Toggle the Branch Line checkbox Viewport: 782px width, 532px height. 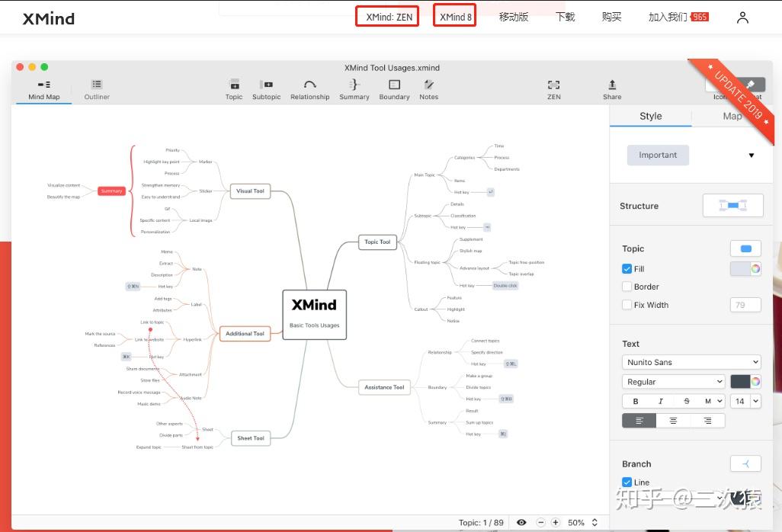click(x=627, y=482)
